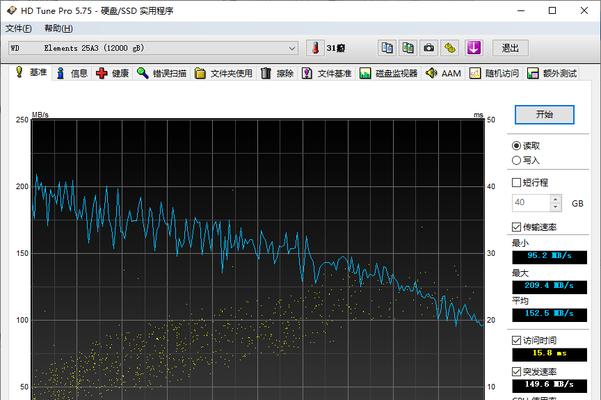The image size is (601, 400).
Task: Click copy screenshot to clipboard icon
Action: pos(408,48)
